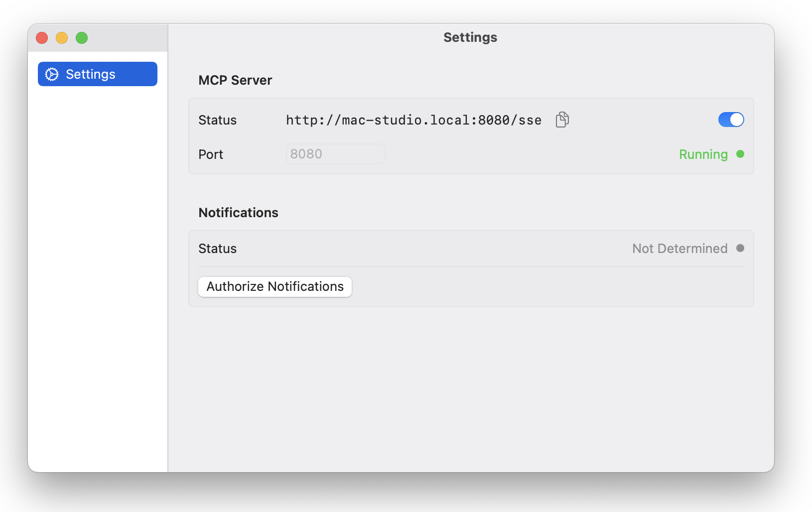Click the Port input field showing 8080
The image size is (812, 512).
335,154
